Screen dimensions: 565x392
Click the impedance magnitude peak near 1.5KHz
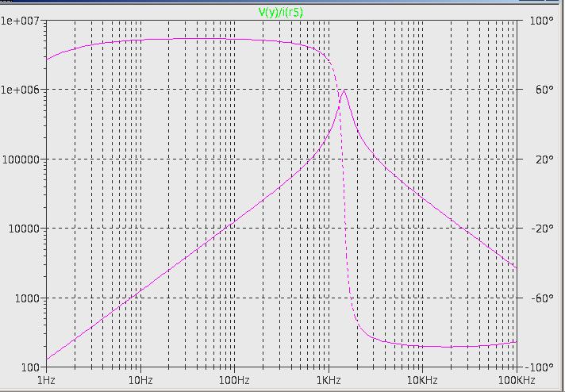pos(344,90)
